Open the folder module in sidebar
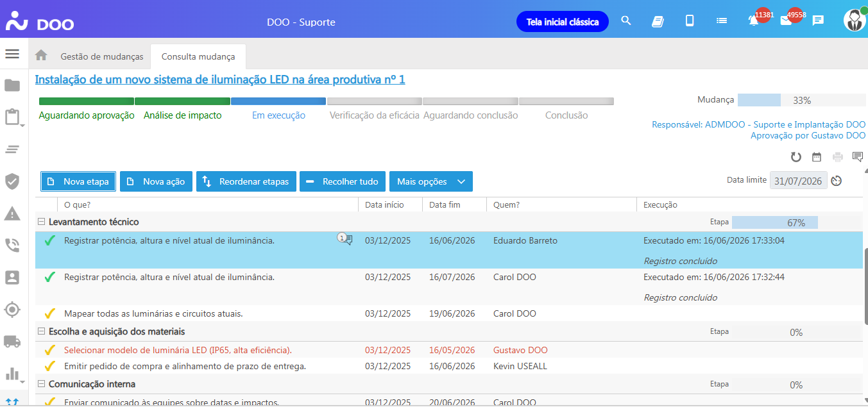The width and height of the screenshot is (868, 407). [x=12, y=85]
